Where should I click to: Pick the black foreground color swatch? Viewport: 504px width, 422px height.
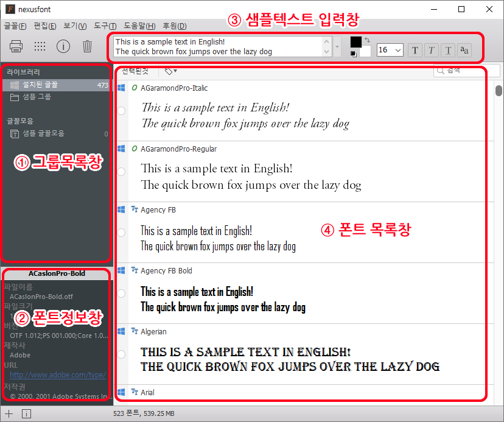click(x=356, y=42)
